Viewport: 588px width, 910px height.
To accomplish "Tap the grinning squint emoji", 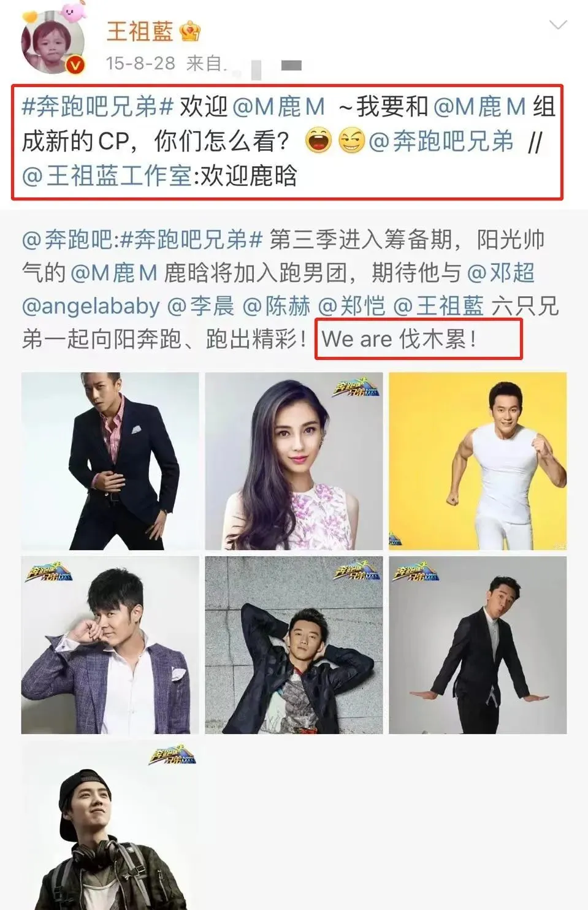I will pos(352,142).
